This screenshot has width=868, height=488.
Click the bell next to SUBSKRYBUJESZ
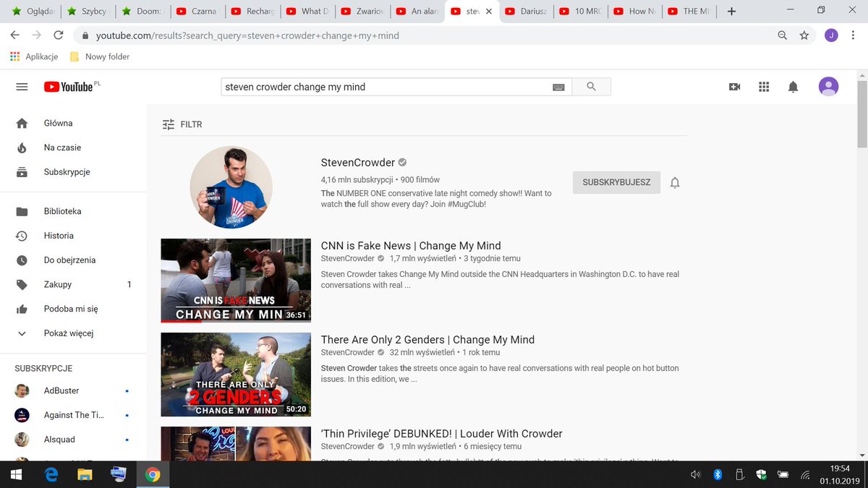tap(675, 183)
